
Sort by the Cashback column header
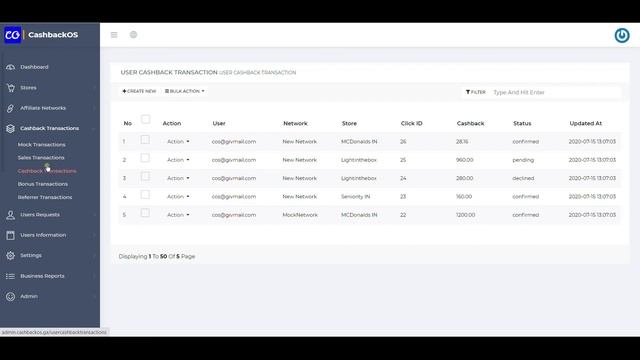point(470,123)
